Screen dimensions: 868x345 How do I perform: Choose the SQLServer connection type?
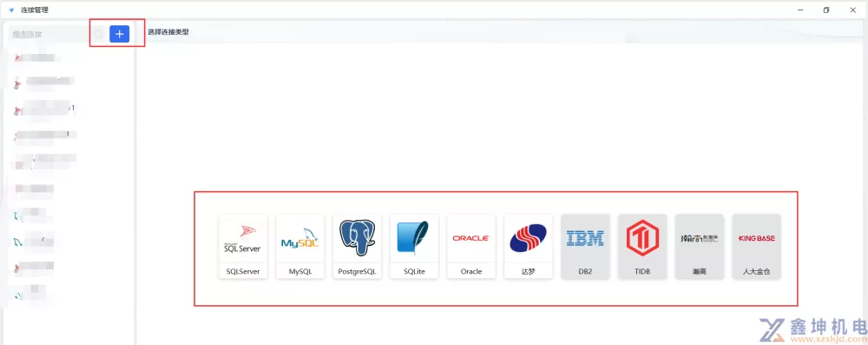243,246
